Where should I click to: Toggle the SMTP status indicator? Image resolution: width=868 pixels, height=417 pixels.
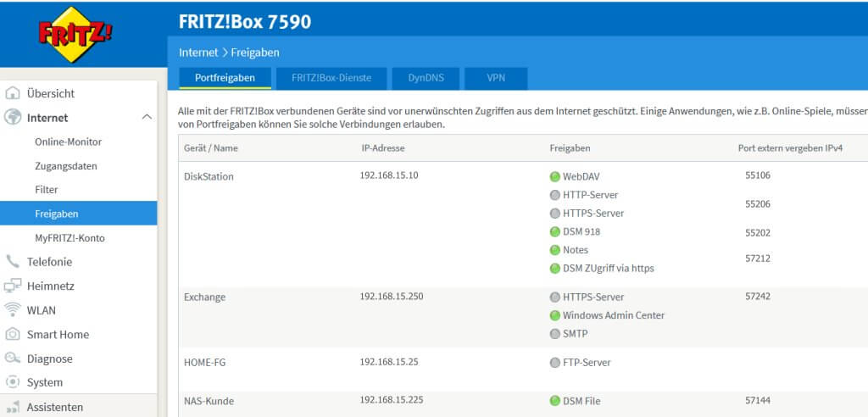tap(554, 334)
